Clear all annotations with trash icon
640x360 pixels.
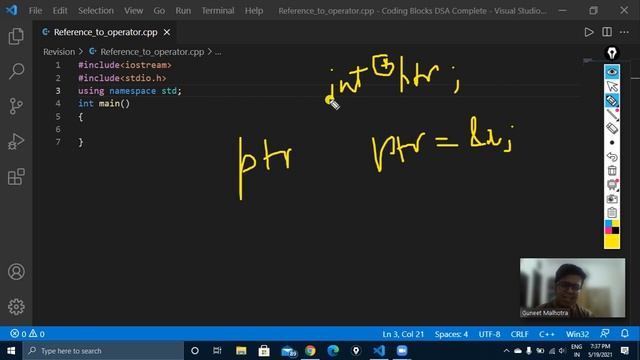point(611,171)
